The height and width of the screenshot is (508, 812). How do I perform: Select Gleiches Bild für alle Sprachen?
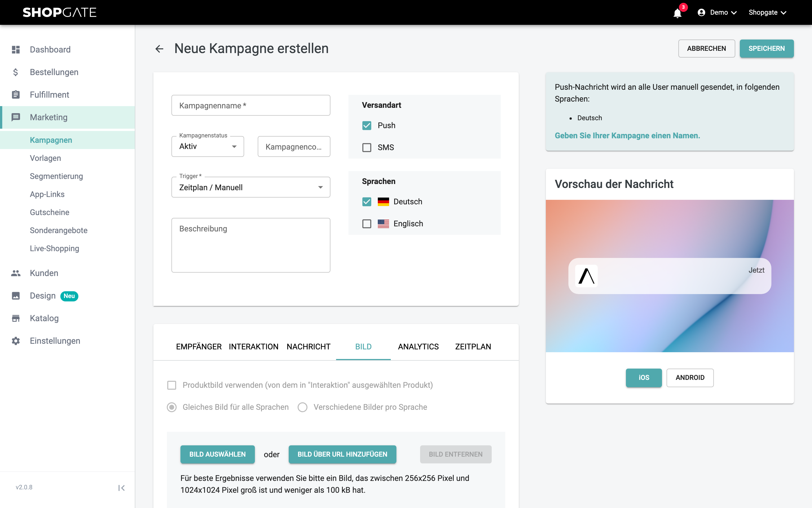[x=172, y=407]
